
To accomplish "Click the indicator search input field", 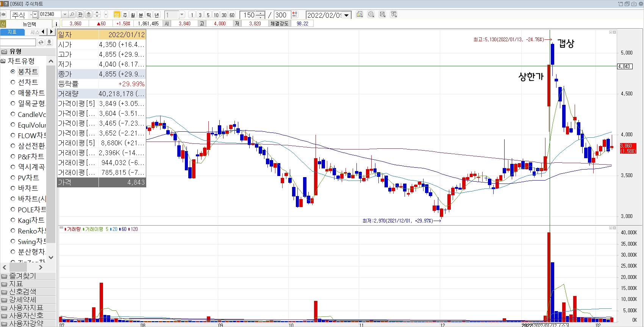I will click(18, 42).
